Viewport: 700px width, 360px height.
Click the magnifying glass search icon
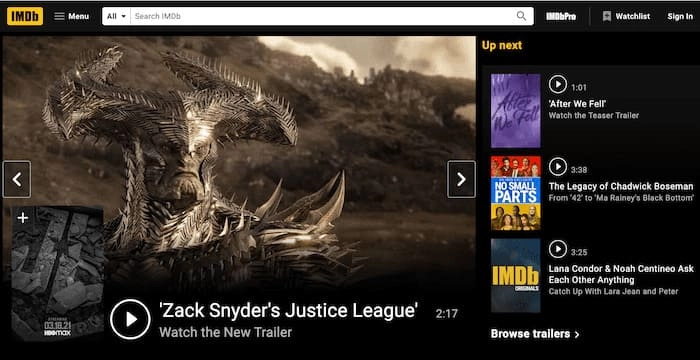pyautogui.click(x=521, y=16)
